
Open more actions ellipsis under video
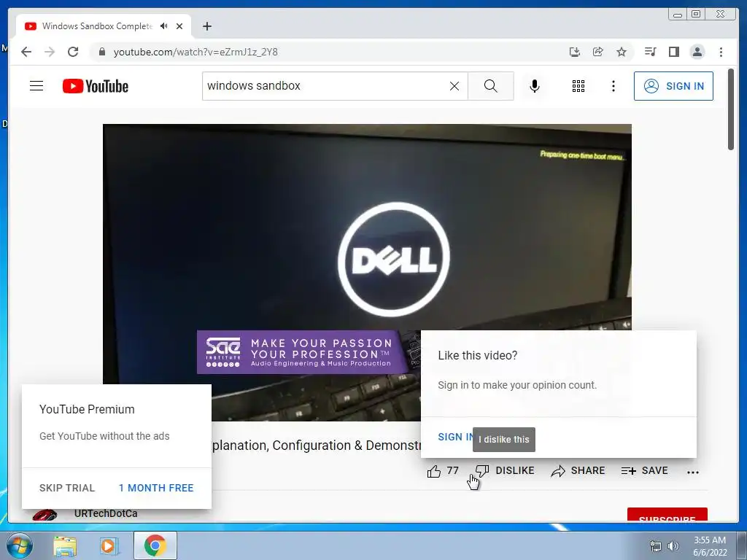click(x=693, y=472)
